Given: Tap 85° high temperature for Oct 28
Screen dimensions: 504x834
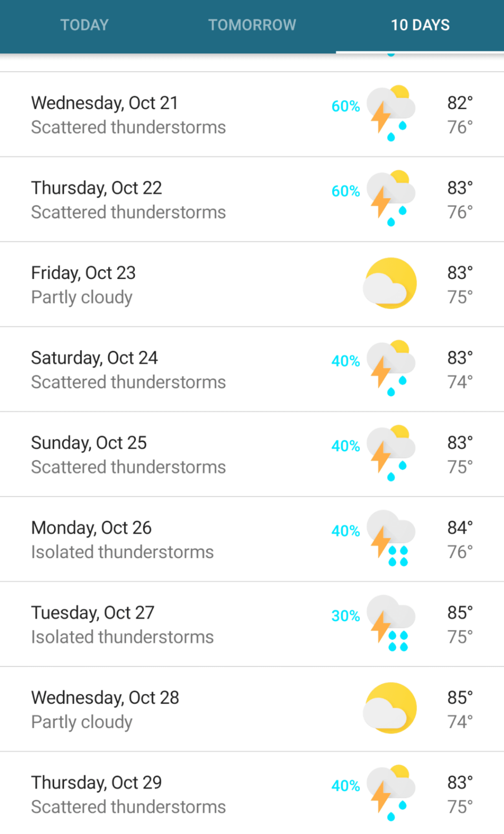Looking at the screenshot, I should [x=460, y=698].
